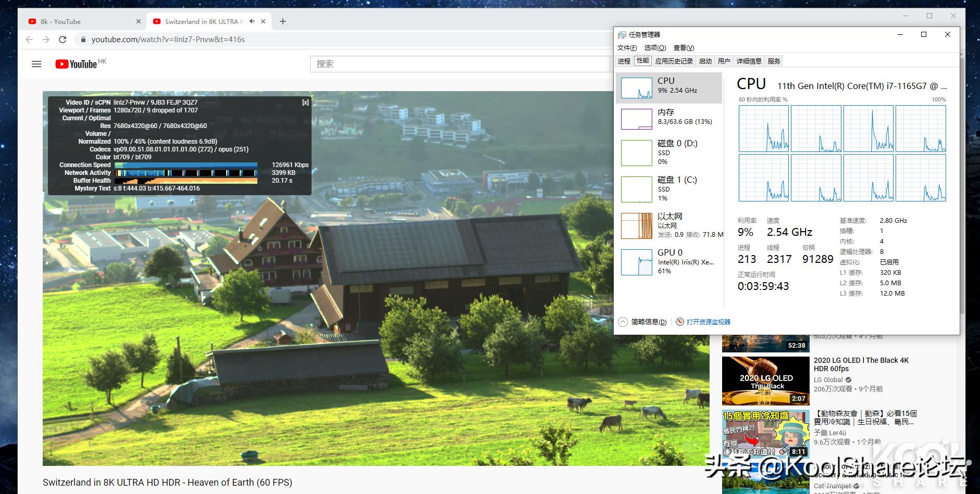Viewport: 980px width, 494px height.
Task: Open Task Manager 选项 menu
Action: (x=655, y=48)
